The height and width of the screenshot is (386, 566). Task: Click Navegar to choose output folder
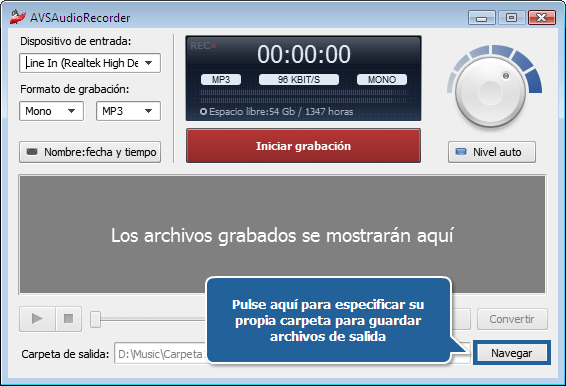[x=511, y=353]
